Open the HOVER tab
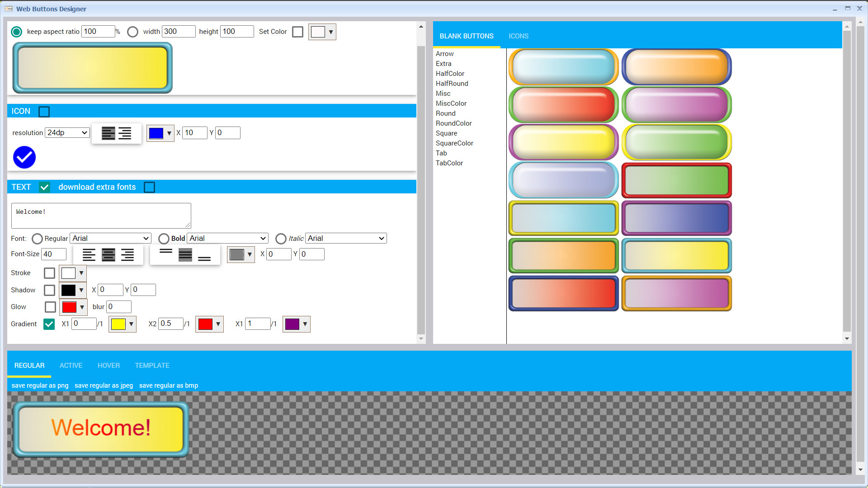Image resolution: width=868 pixels, height=488 pixels. (x=108, y=365)
